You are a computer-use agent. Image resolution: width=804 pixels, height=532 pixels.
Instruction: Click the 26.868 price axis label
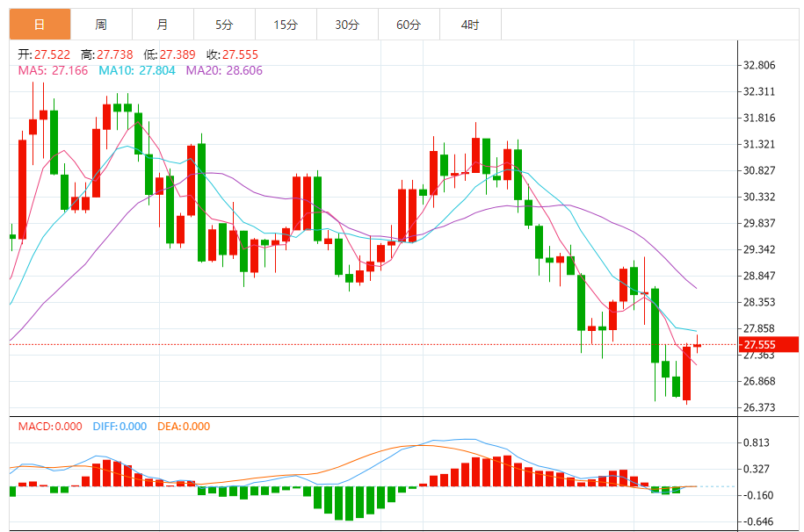click(x=759, y=381)
